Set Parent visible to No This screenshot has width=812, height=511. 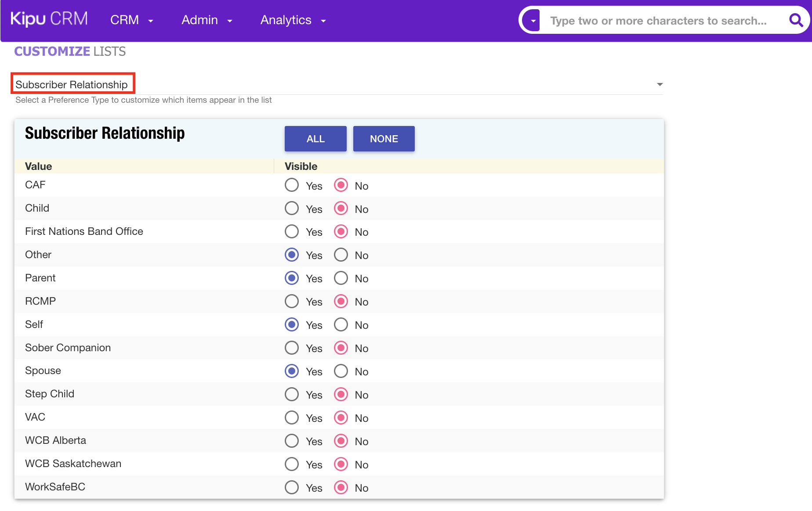pyautogui.click(x=341, y=278)
